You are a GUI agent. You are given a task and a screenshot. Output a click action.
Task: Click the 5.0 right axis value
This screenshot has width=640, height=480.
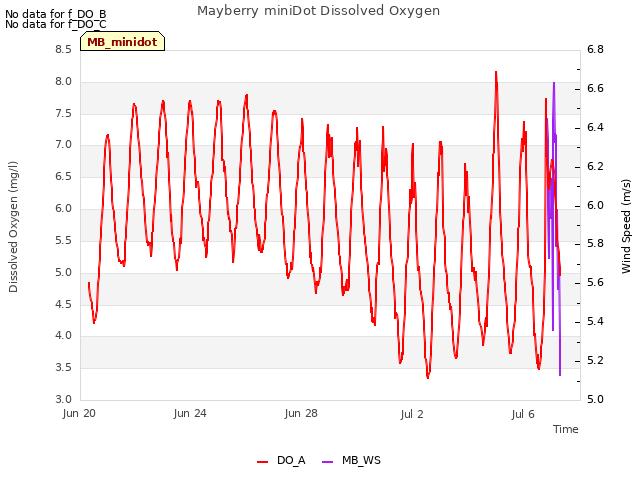(x=595, y=399)
